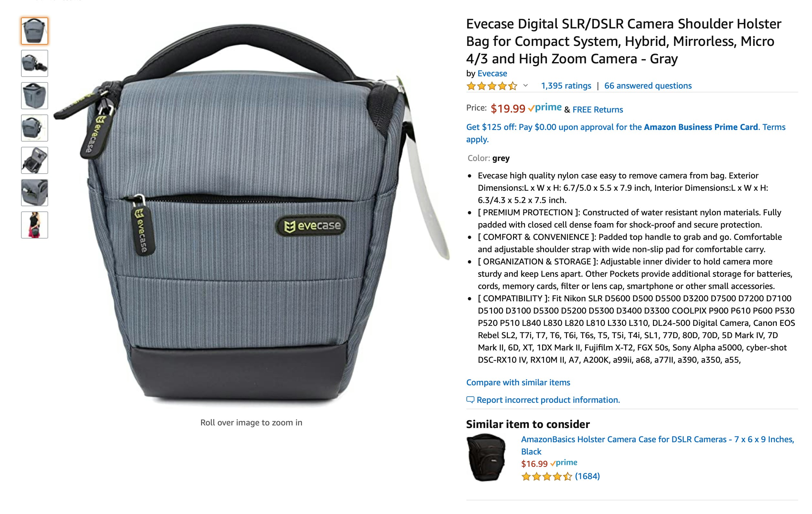Click the 4.5 star rating icons
The image size is (812, 514).
pos(492,86)
